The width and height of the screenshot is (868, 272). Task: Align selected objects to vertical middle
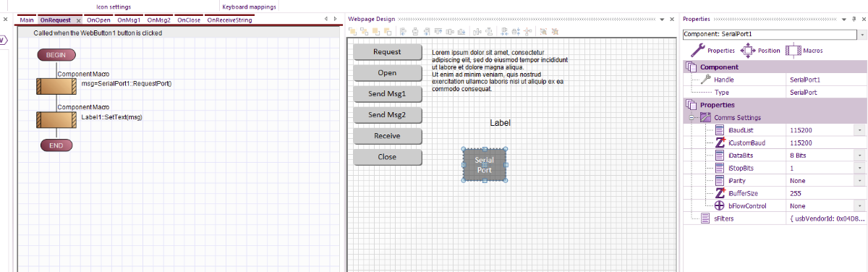450,31
